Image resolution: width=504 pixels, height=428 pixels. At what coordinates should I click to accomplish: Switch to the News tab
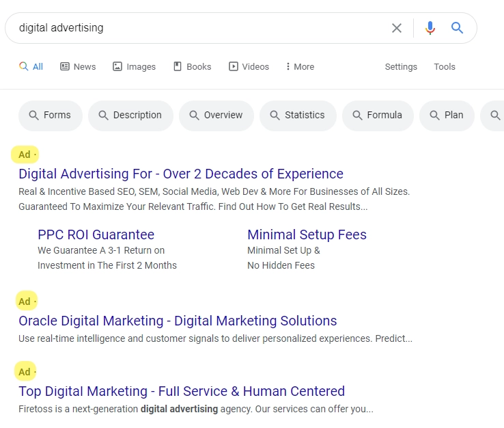78,66
